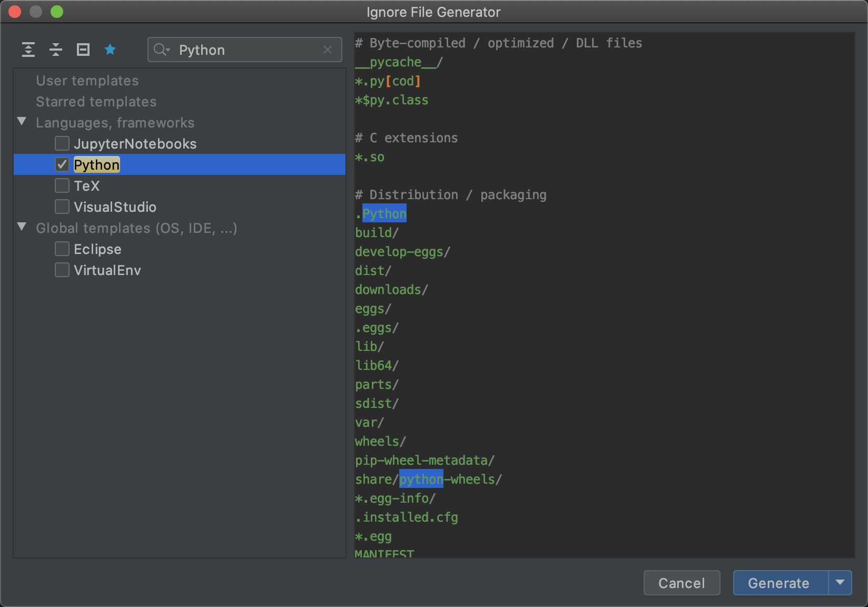Screen dimensions: 868x607
Task: Click the 'build/' preview line
Action: 377,233
